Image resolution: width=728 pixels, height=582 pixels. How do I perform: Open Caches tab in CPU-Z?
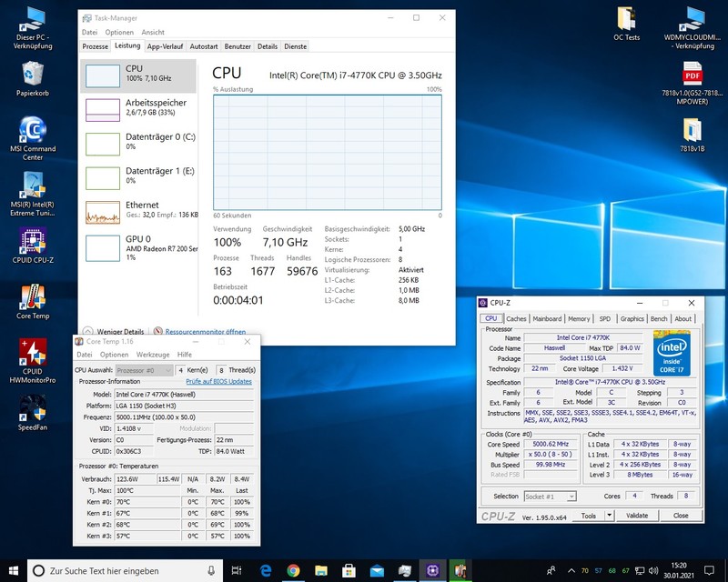pyautogui.click(x=516, y=318)
